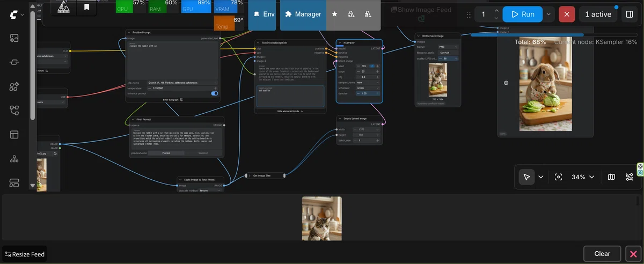Open the bottom stacked-panels sidebar icon

tap(14, 183)
